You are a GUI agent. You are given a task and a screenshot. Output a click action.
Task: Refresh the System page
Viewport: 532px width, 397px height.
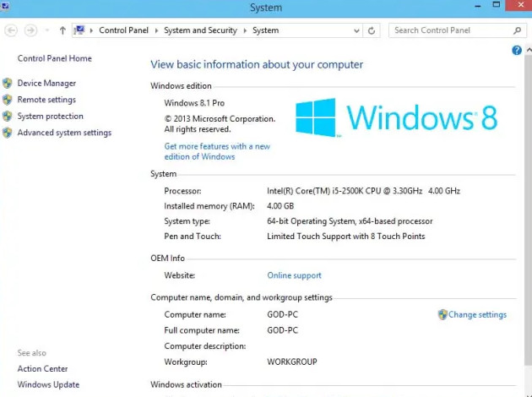(372, 30)
